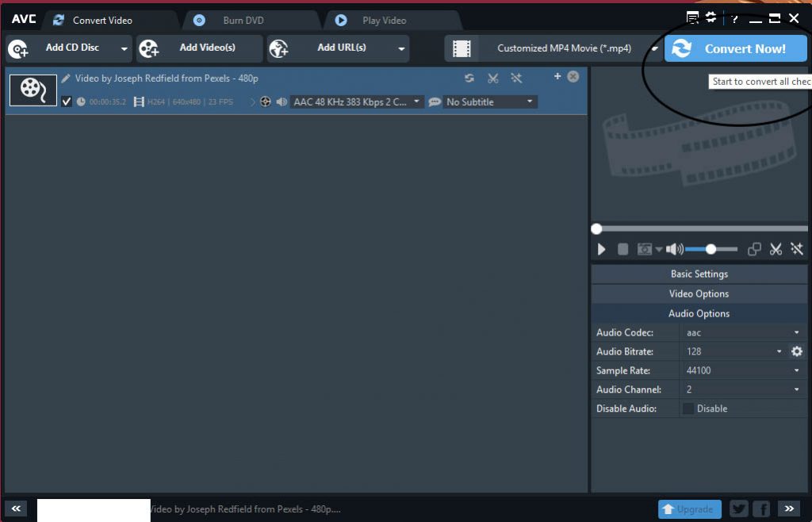This screenshot has height=522, width=812.
Task: Open the snapshot dropdown arrow
Action: (659, 250)
